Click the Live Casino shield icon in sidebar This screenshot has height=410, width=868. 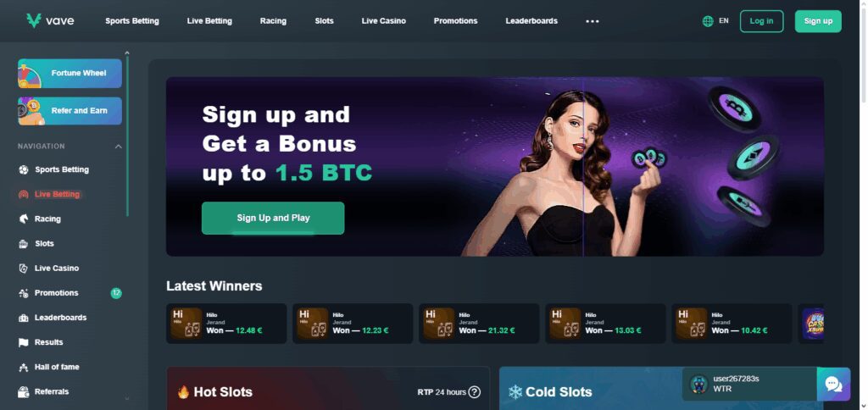tap(23, 269)
